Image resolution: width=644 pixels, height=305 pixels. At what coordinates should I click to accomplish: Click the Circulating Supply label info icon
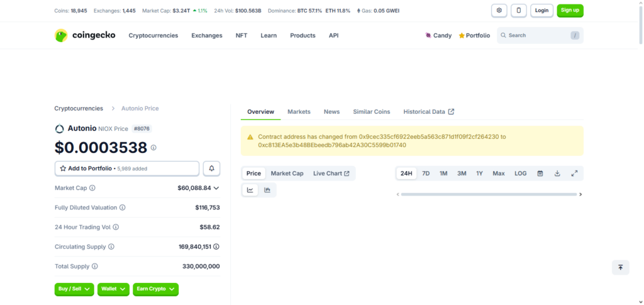click(111, 247)
